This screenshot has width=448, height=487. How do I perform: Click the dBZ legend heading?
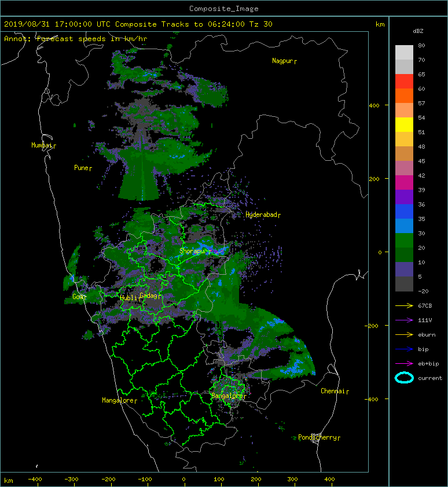coord(418,31)
